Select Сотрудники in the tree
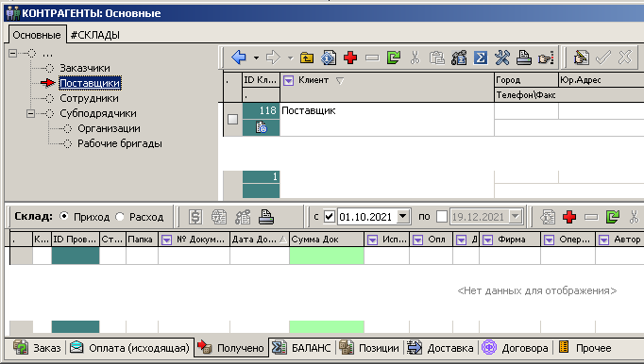This screenshot has width=644, height=364. tap(89, 98)
